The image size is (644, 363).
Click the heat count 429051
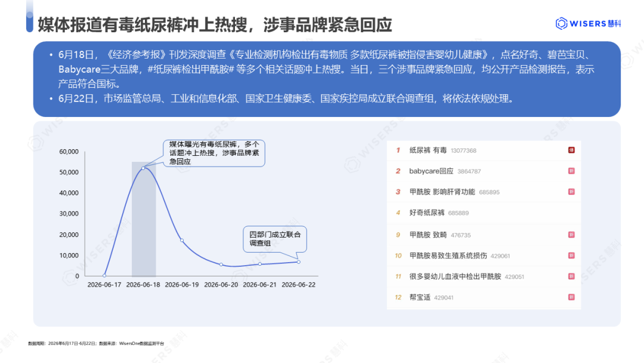click(514, 277)
